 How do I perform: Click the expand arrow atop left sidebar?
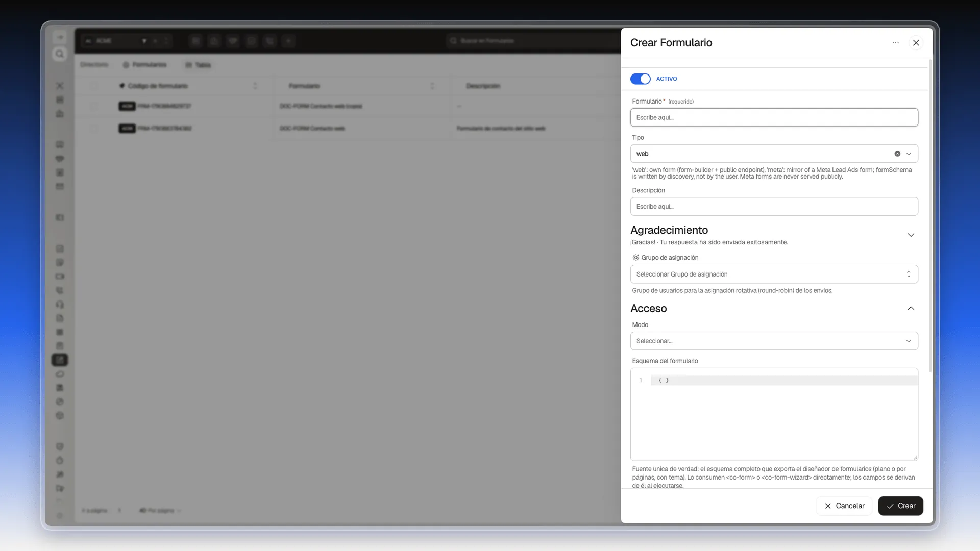coord(60,37)
